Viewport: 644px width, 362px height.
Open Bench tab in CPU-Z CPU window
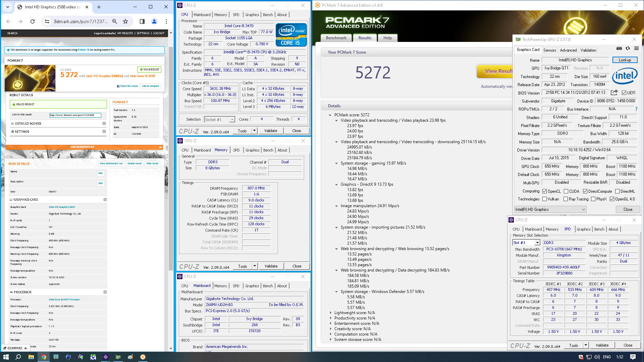tap(268, 15)
